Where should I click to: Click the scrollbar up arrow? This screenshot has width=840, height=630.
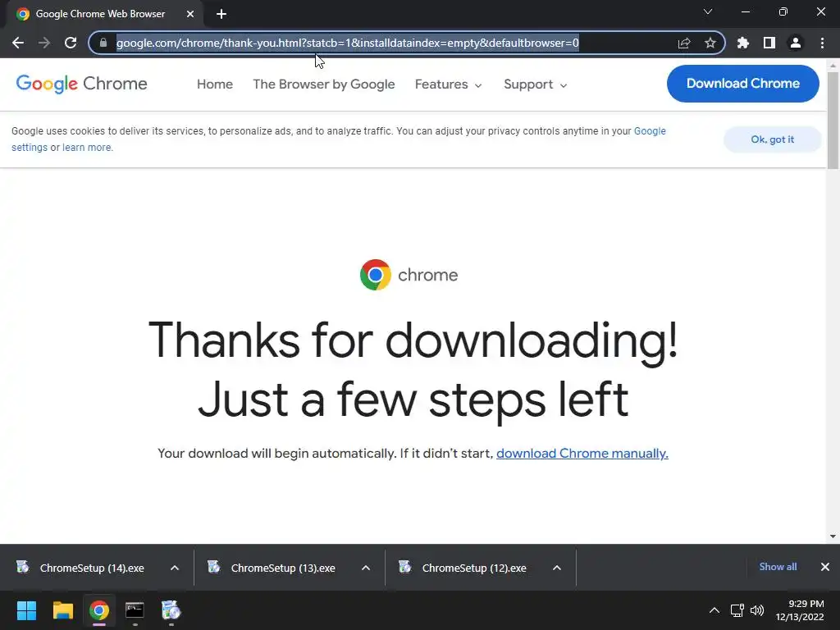point(833,66)
